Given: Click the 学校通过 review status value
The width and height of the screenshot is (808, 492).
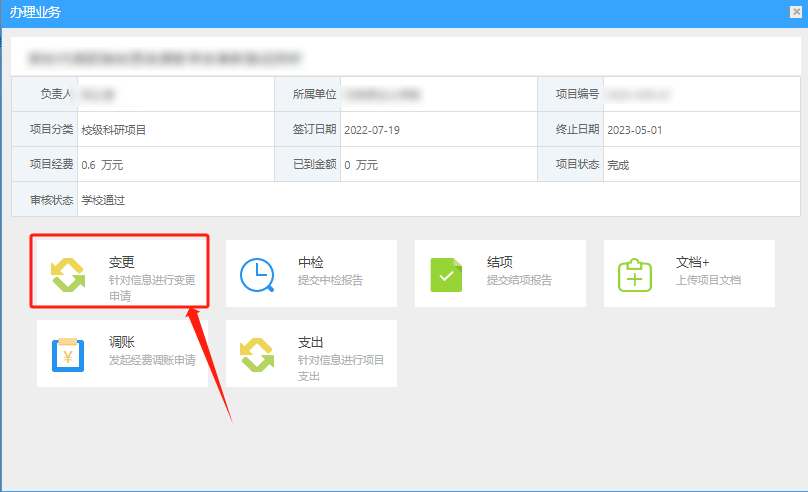Looking at the screenshot, I should (x=103, y=200).
